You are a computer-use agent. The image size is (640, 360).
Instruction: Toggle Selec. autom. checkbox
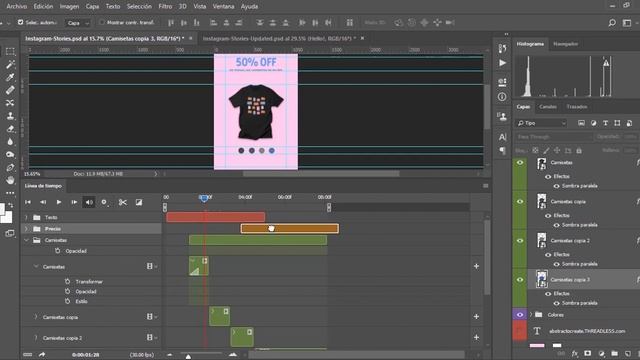[x=20, y=22]
